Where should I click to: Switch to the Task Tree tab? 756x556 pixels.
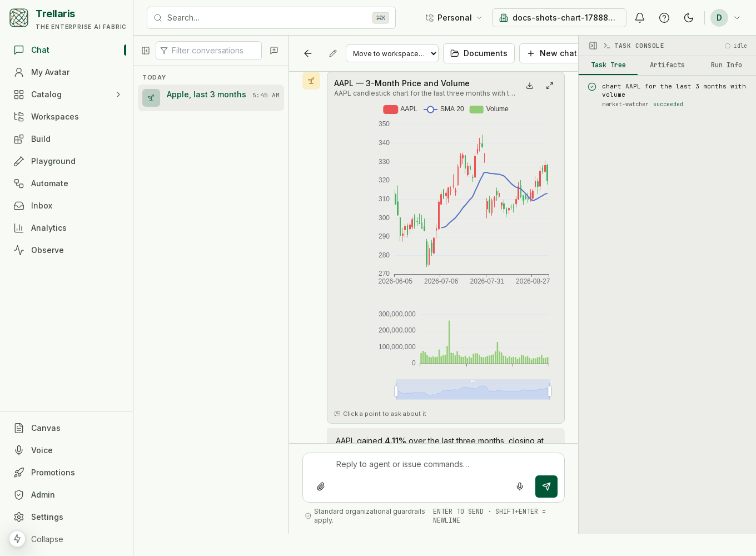608,65
